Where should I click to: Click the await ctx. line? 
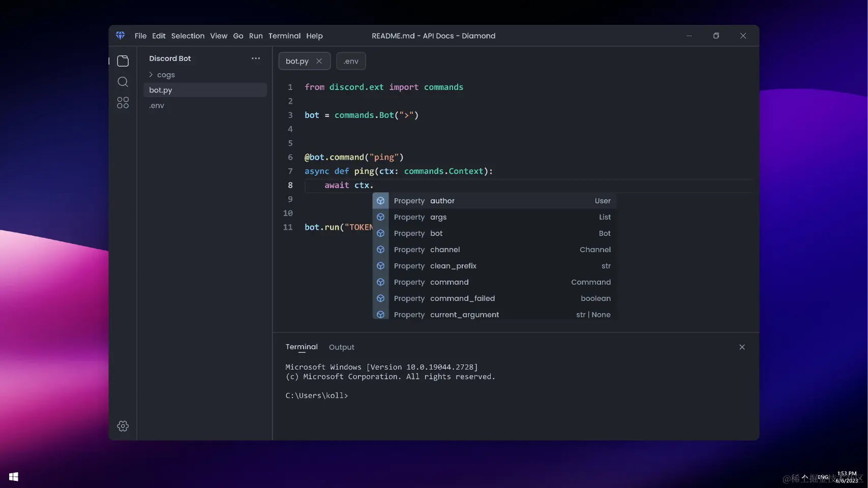click(x=349, y=186)
